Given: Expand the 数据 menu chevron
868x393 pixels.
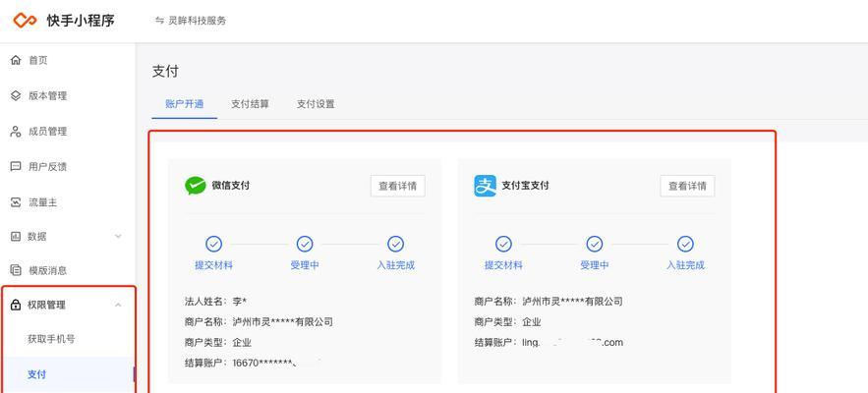Looking at the screenshot, I should (118, 237).
